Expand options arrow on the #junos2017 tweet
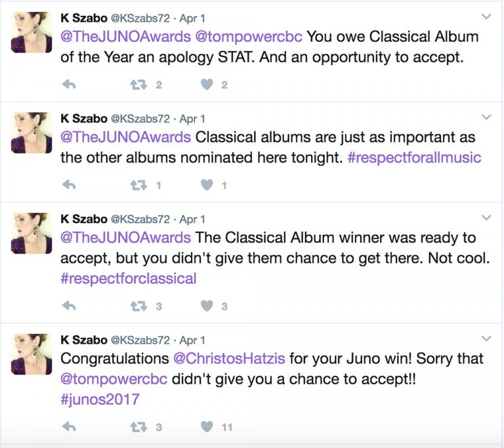Screen dimensions: 504x448 486,338
